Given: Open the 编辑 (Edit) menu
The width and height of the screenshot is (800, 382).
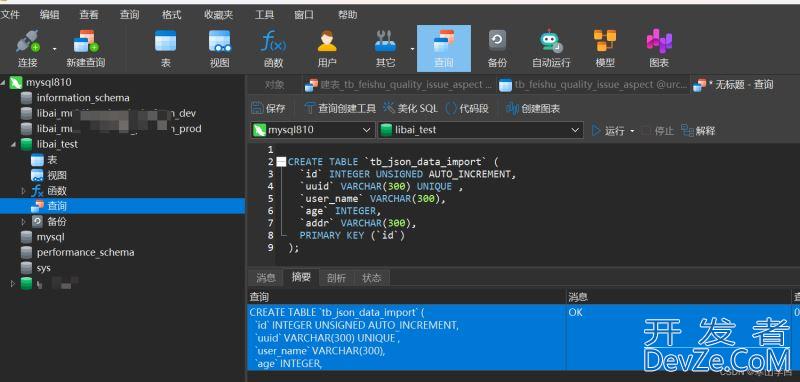Looking at the screenshot, I should point(49,15).
